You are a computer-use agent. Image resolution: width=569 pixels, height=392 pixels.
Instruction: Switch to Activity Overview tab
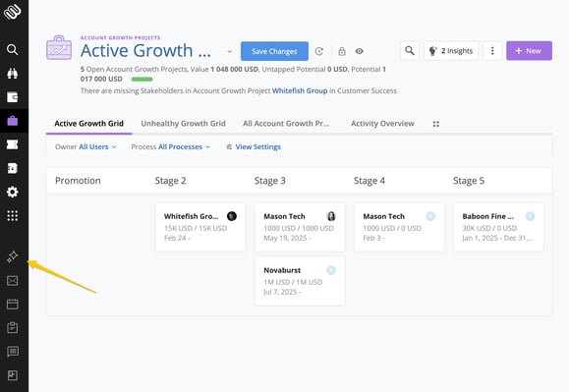click(382, 124)
